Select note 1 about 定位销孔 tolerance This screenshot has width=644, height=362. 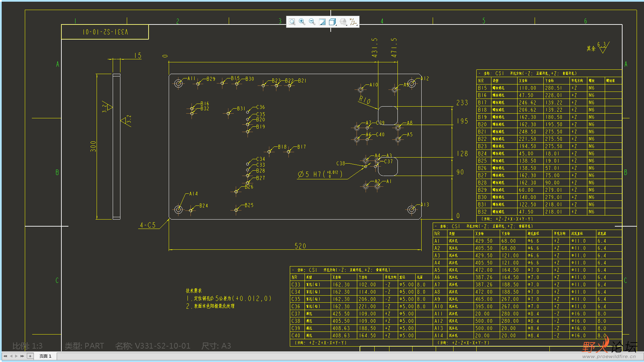click(x=229, y=298)
